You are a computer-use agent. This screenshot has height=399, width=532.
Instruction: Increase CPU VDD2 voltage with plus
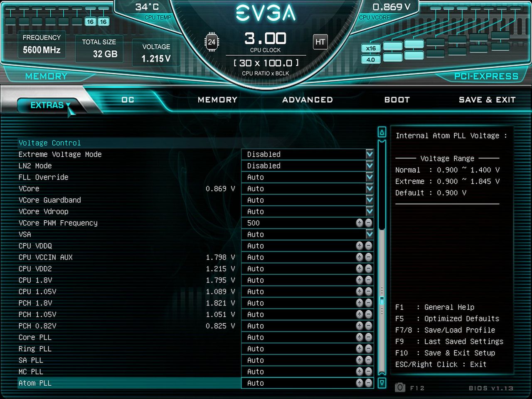(x=360, y=268)
